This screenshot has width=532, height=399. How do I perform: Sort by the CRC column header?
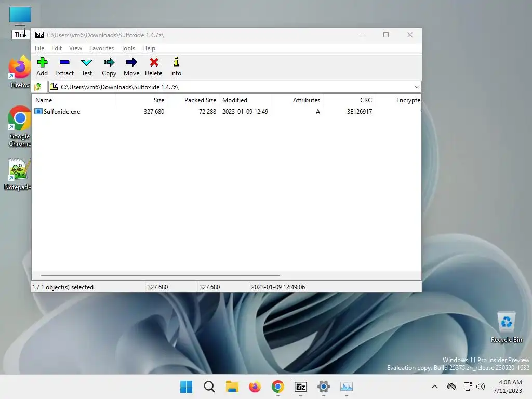(x=349, y=100)
